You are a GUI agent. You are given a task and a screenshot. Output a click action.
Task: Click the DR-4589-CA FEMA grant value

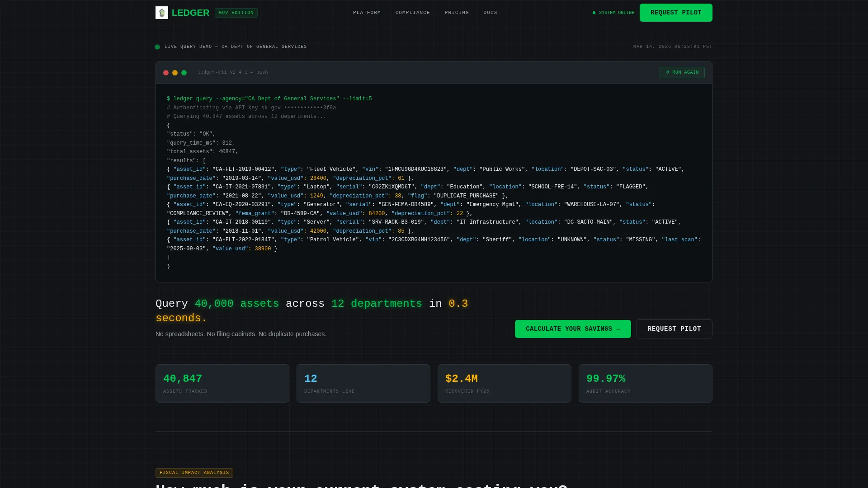pyautogui.click(x=301, y=213)
